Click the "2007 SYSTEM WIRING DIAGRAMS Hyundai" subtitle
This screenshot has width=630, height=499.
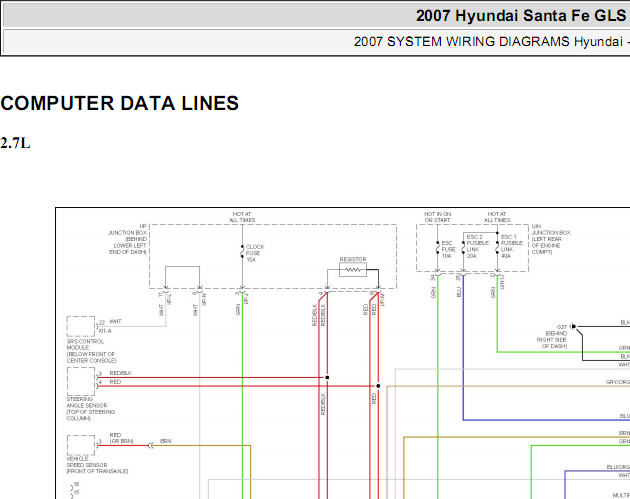tap(488, 42)
